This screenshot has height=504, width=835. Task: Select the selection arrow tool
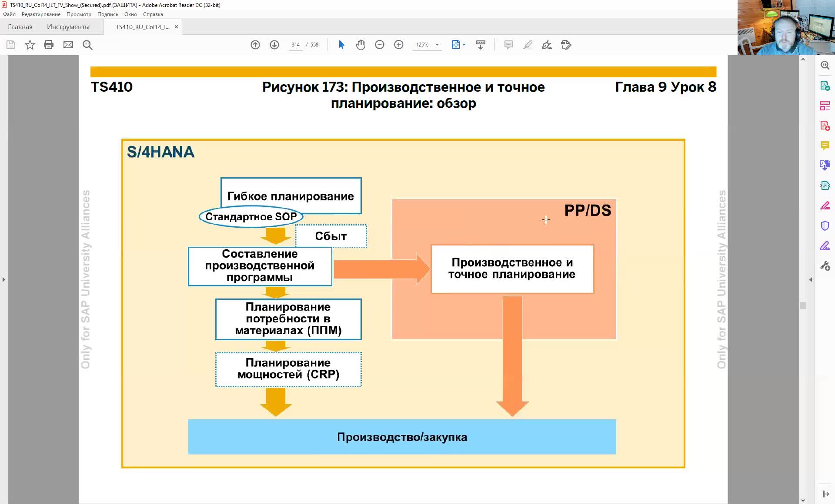pyautogui.click(x=341, y=45)
